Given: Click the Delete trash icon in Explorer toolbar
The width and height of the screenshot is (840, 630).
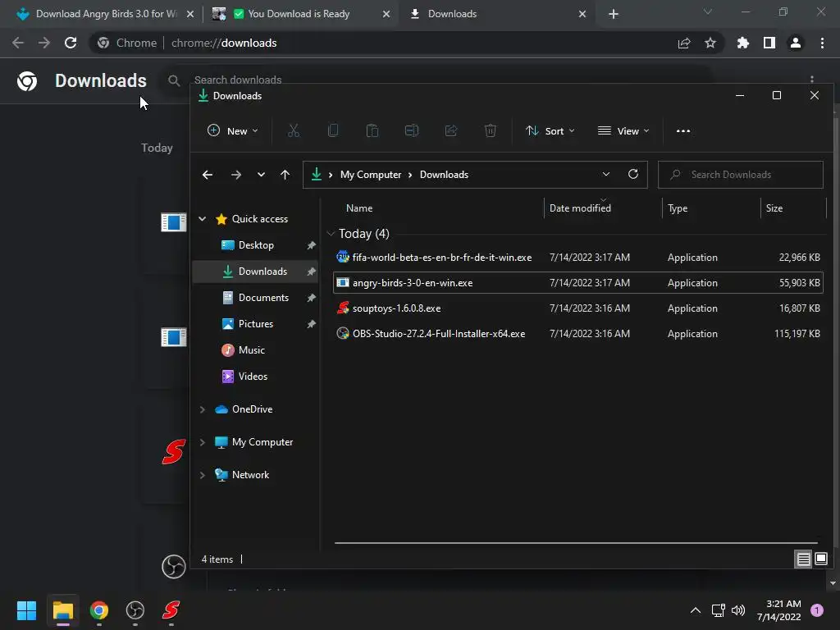Looking at the screenshot, I should [x=491, y=130].
